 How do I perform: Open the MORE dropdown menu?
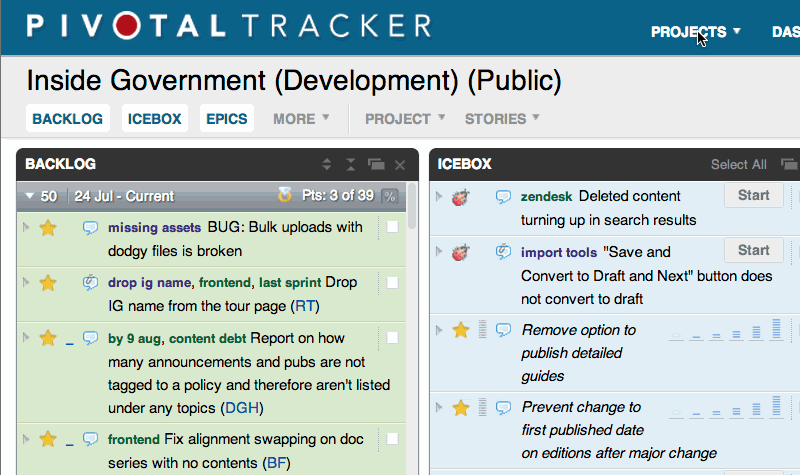pos(301,119)
